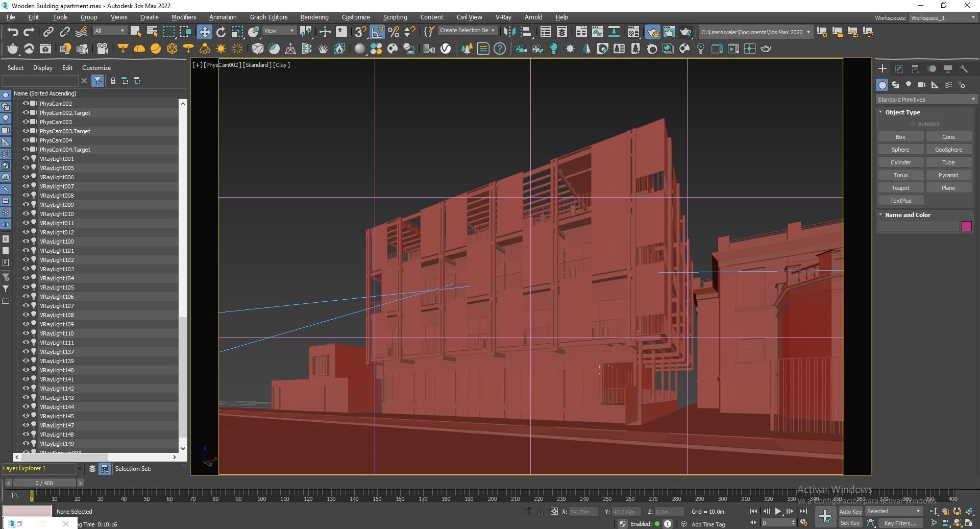Open the Modifiers menu
The image size is (980, 529).
point(184,17)
